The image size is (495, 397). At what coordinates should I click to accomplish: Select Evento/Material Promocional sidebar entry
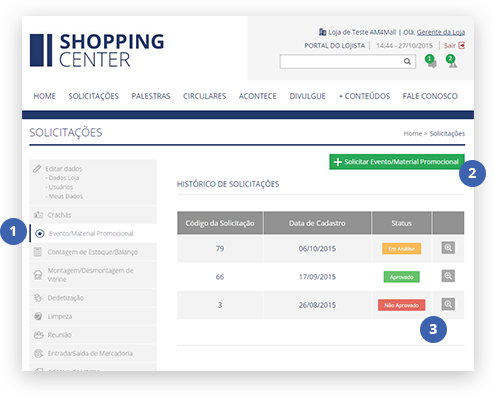coord(93,233)
